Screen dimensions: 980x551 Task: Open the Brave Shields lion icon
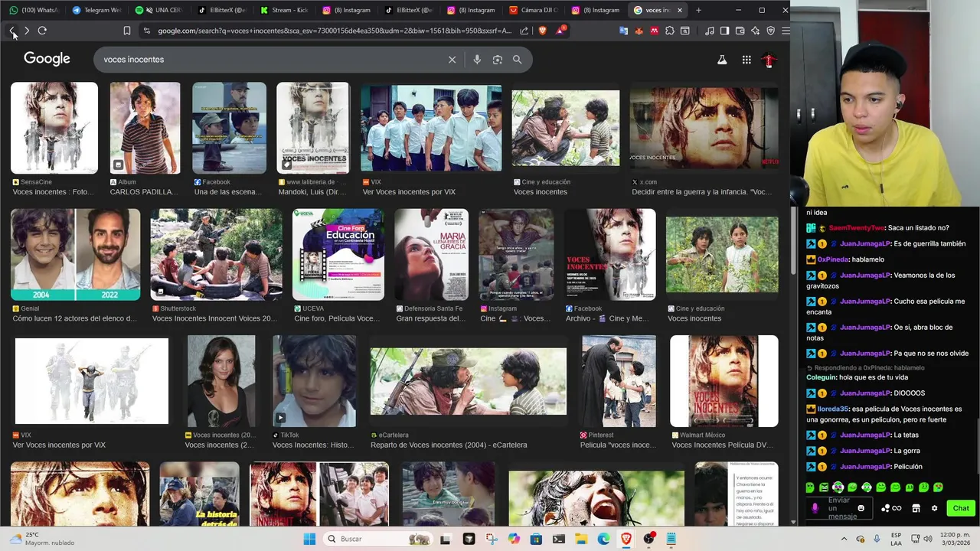tap(543, 31)
